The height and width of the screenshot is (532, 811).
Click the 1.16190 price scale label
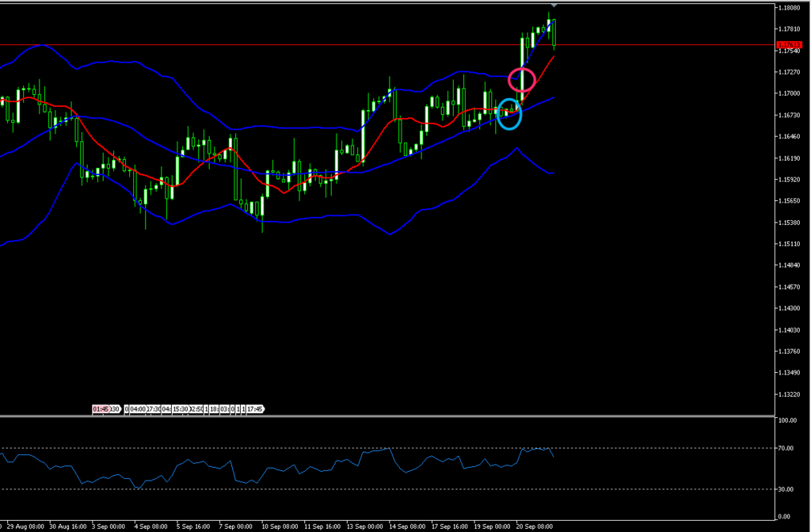[x=790, y=158]
